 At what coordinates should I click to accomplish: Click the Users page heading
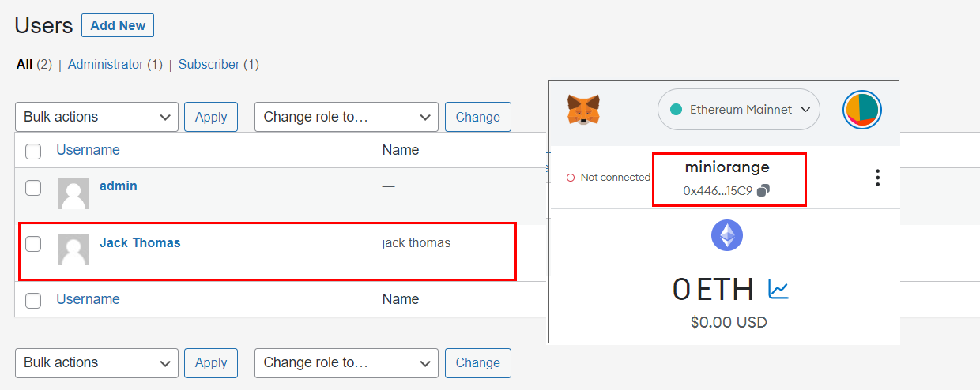pos(44,25)
